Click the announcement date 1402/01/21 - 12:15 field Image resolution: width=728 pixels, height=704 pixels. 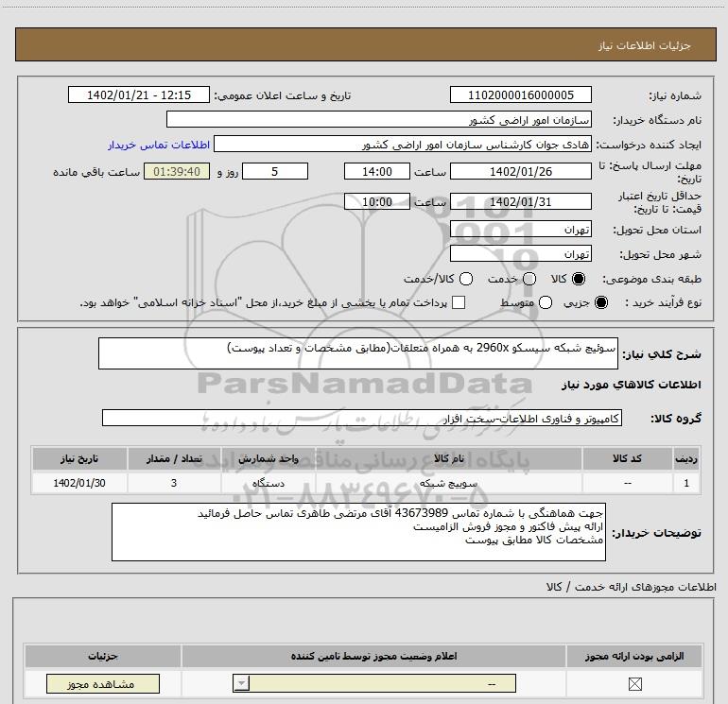139,94
